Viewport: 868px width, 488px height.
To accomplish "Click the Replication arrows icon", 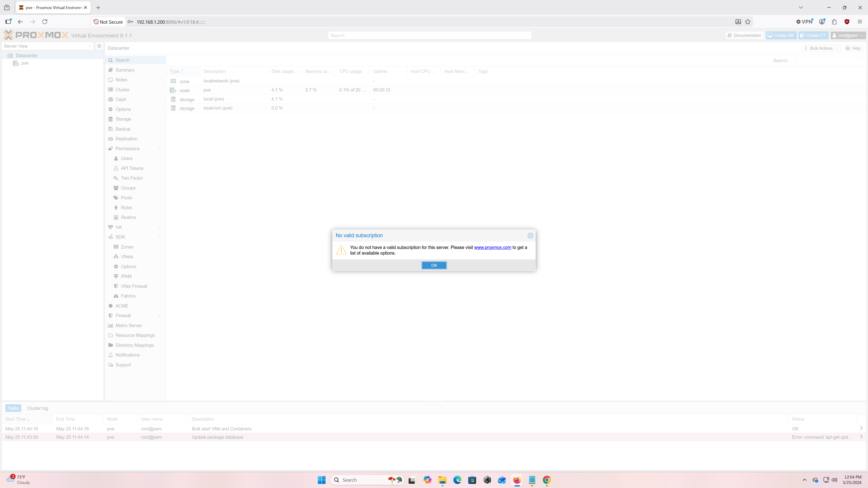I will [111, 139].
